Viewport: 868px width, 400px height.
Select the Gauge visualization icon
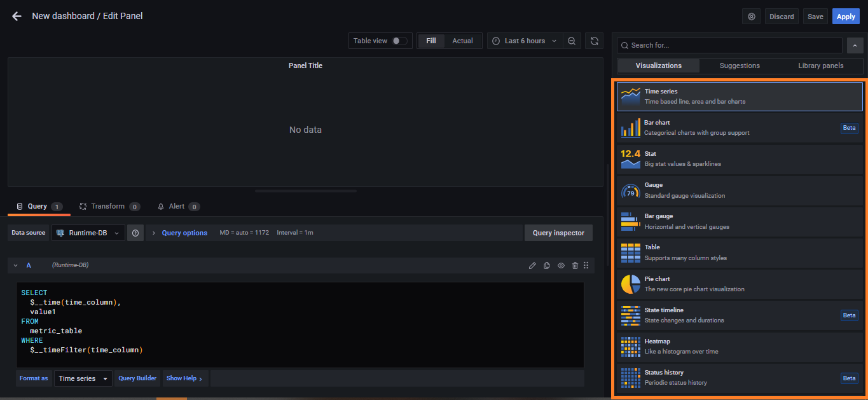pyautogui.click(x=631, y=190)
